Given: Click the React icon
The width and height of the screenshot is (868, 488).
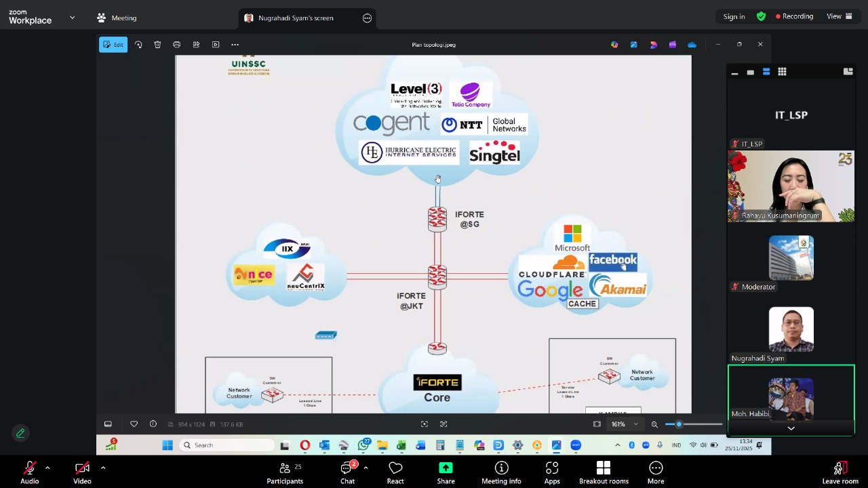Looking at the screenshot, I should [395, 472].
